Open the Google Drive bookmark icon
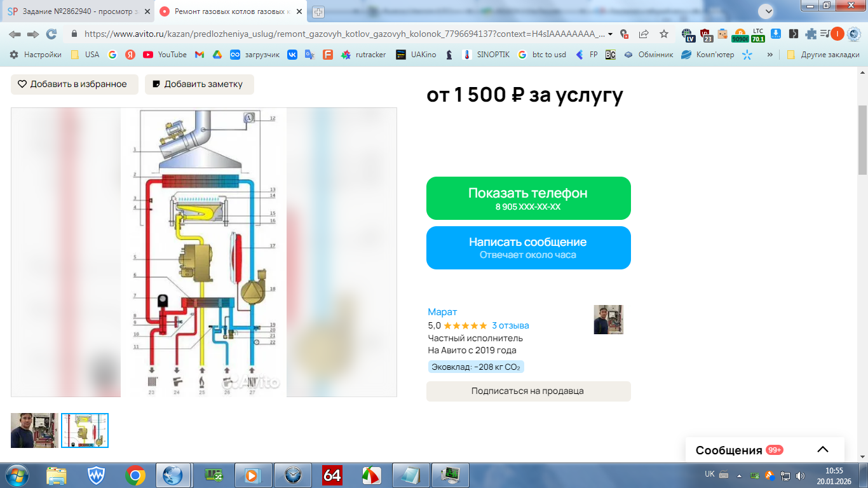This screenshot has width=868, height=488. pyautogui.click(x=217, y=55)
